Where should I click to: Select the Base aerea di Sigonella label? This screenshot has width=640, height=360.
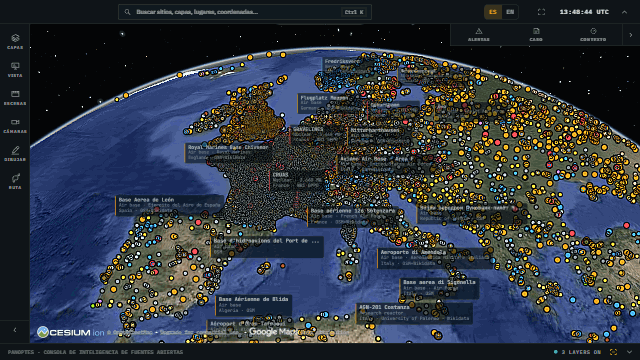[439, 288]
